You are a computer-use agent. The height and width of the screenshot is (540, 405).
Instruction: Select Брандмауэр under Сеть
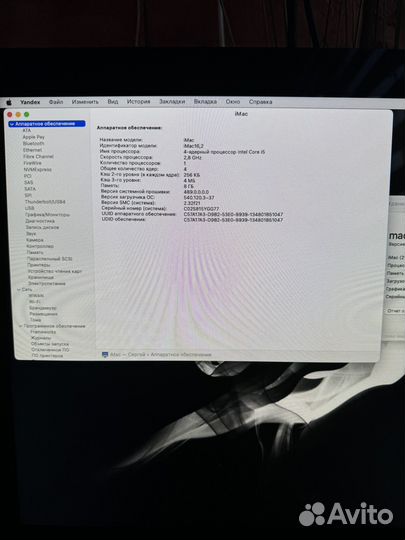(x=43, y=308)
